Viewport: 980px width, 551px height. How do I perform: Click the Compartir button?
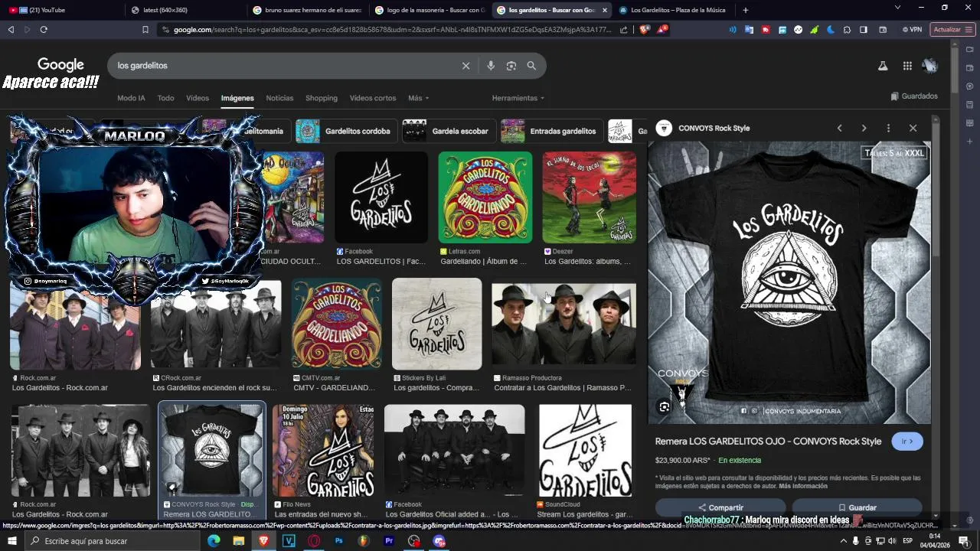click(x=720, y=507)
